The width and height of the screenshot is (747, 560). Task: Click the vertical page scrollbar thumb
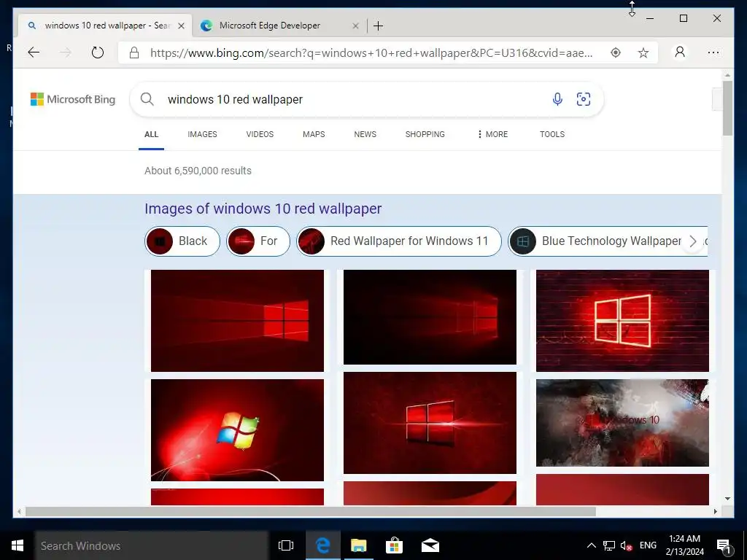click(x=727, y=108)
